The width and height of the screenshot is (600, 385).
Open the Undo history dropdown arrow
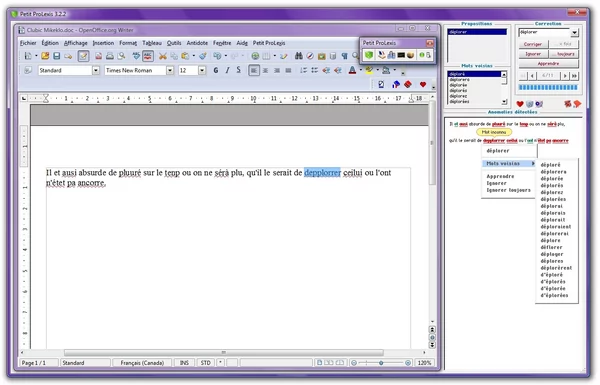[226, 56]
